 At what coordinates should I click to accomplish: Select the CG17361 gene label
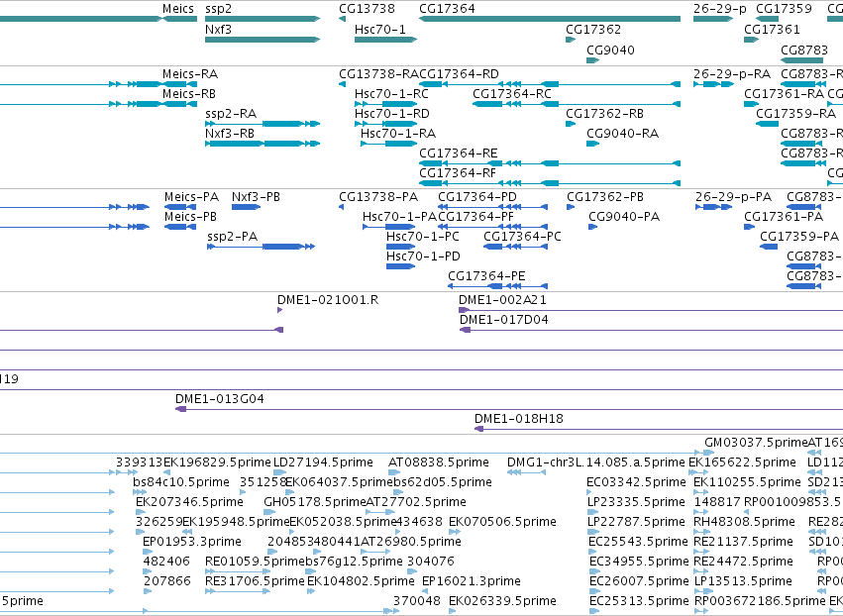coord(772,29)
